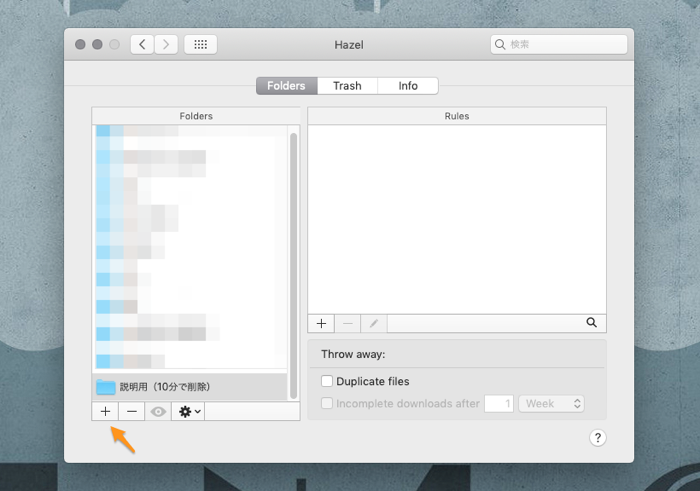Show all preferences grid button
Viewport: 700px width, 491px height.
(x=200, y=45)
